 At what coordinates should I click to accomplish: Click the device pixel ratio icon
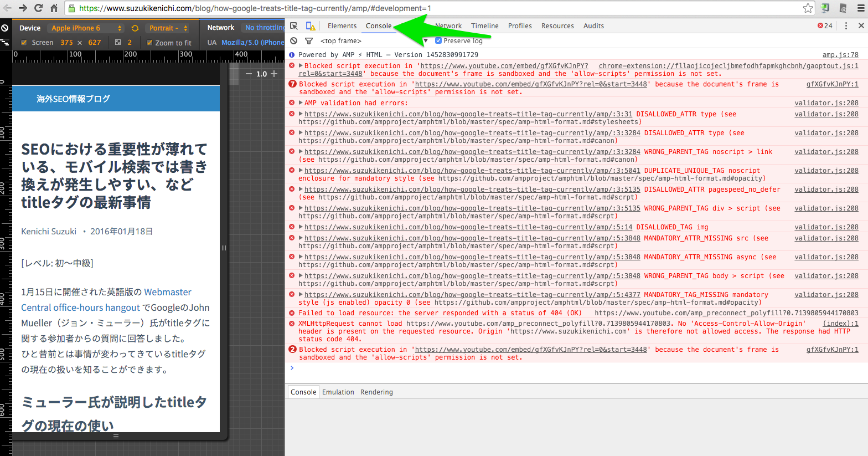point(118,42)
